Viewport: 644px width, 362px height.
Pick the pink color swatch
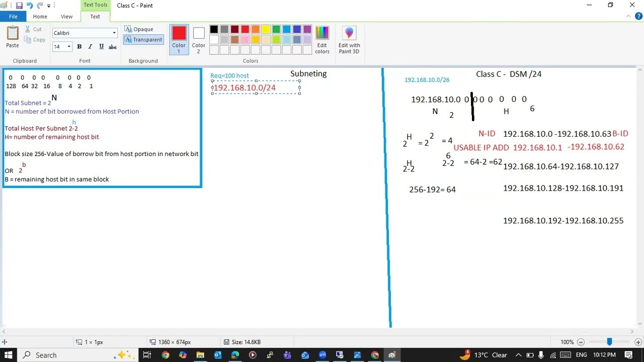tap(245, 40)
